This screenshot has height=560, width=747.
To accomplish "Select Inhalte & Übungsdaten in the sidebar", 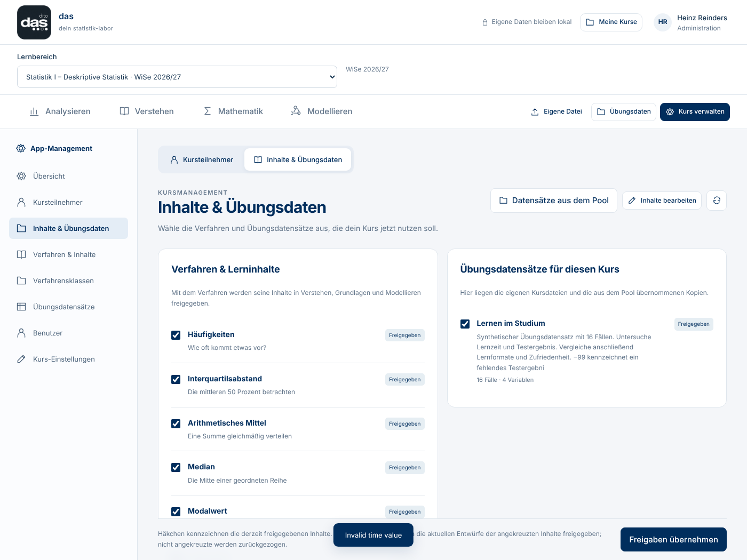I will (x=68, y=228).
